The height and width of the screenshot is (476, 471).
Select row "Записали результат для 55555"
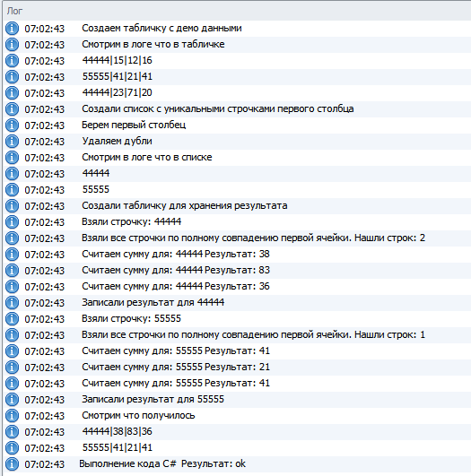point(237,400)
